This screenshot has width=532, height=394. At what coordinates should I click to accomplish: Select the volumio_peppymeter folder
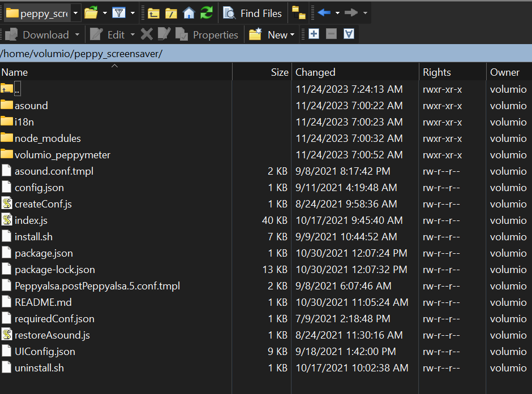tap(55, 154)
